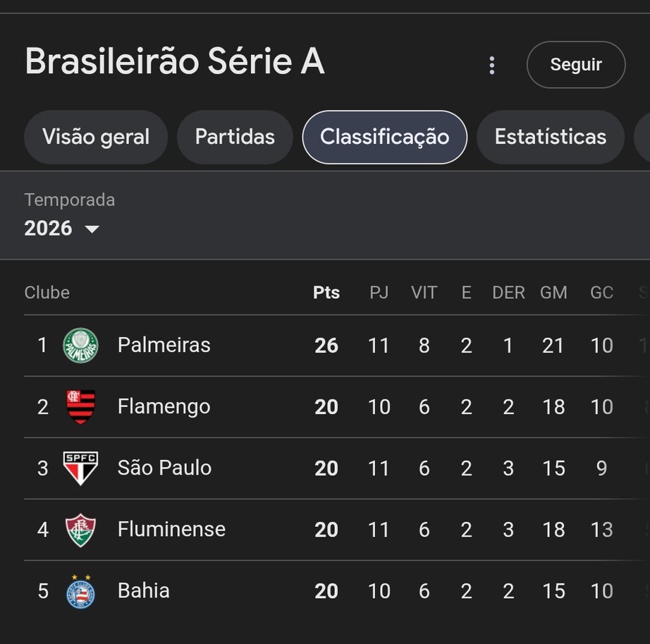Expand the Temporada 2026 season dropdown
The image size is (650, 644).
click(62, 229)
